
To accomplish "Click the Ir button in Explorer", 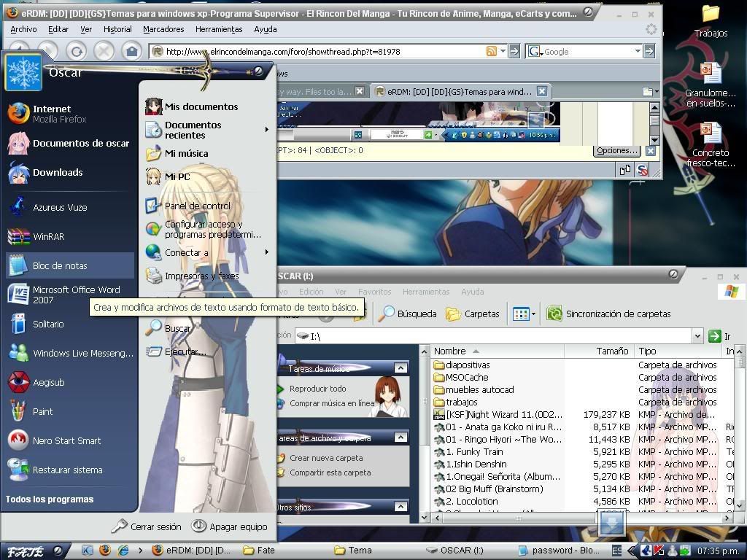I will (719, 336).
